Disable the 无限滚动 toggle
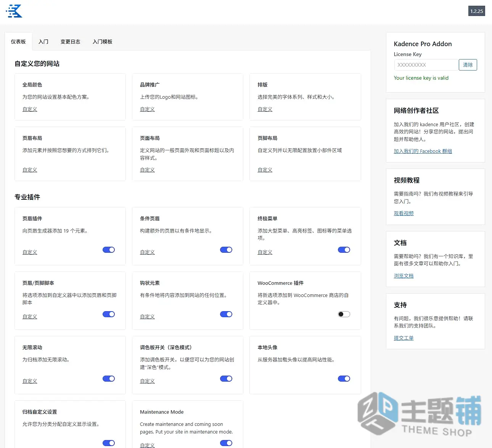 [109, 379]
